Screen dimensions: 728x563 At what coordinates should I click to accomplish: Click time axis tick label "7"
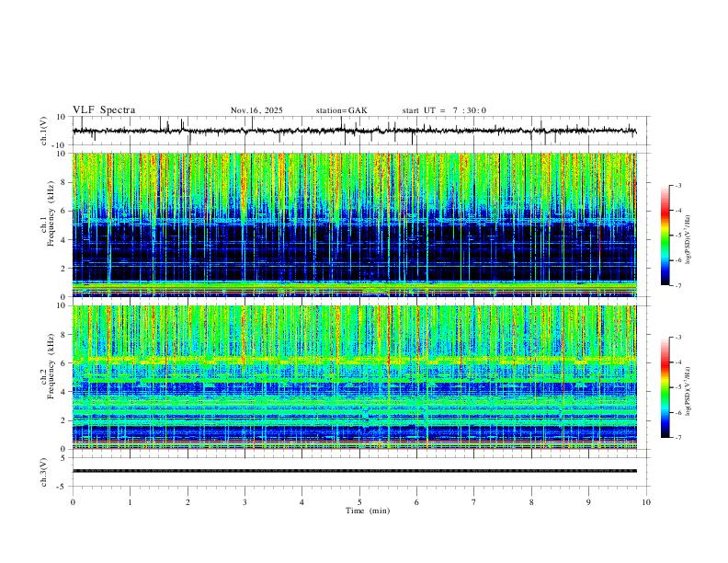click(x=474, y=502)
